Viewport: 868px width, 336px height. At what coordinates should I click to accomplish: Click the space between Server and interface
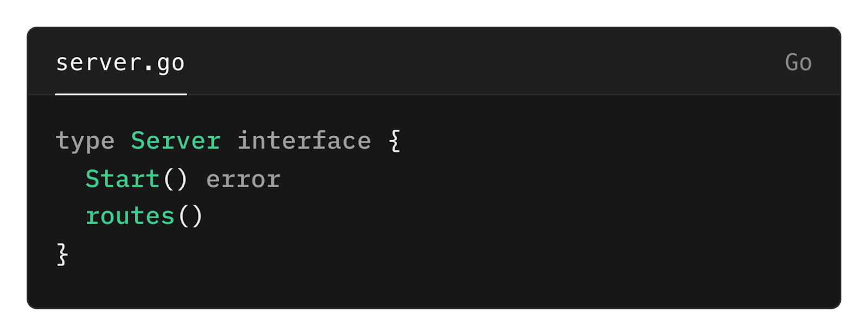[x=229, y=141]
